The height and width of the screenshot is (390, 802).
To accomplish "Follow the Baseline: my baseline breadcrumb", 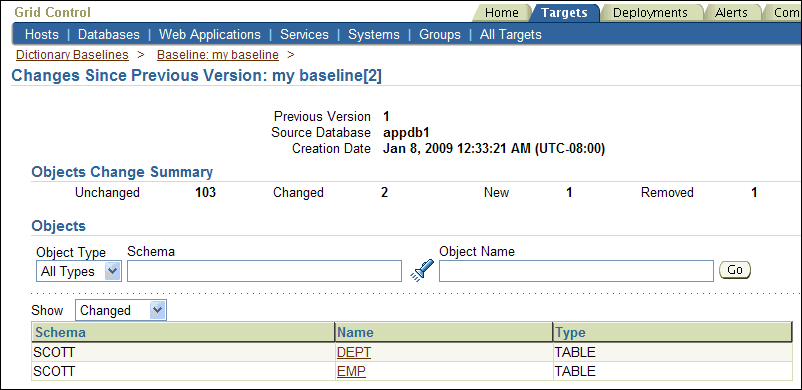I will pos(218,54).
